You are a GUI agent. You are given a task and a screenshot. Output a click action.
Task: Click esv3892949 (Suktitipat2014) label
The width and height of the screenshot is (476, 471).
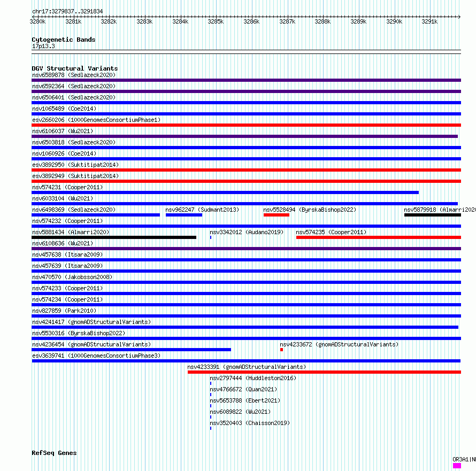[75, 176]
